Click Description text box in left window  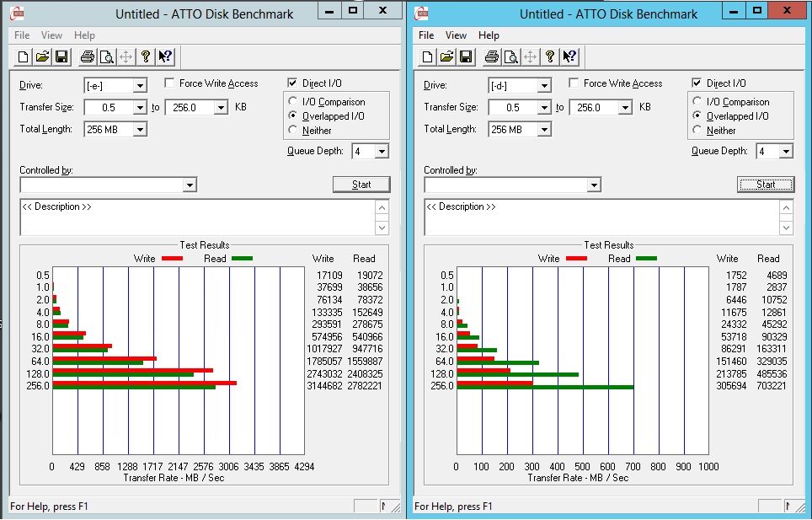(x=198, y=217)
